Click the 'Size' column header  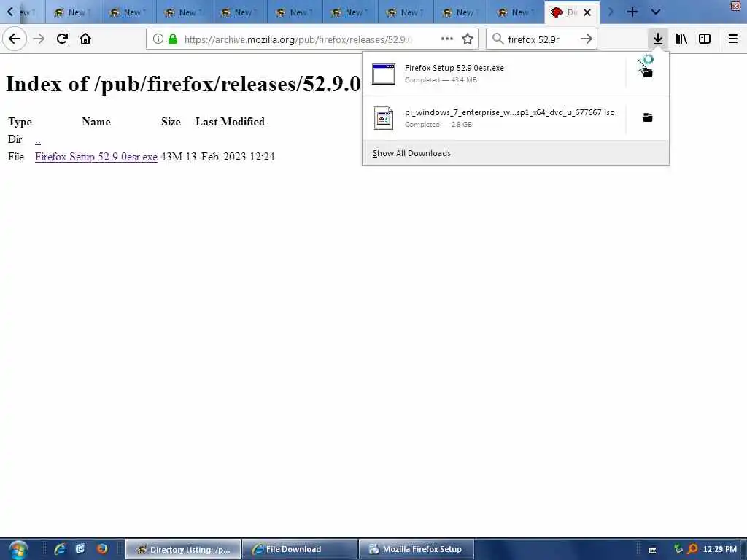point(171,122)
